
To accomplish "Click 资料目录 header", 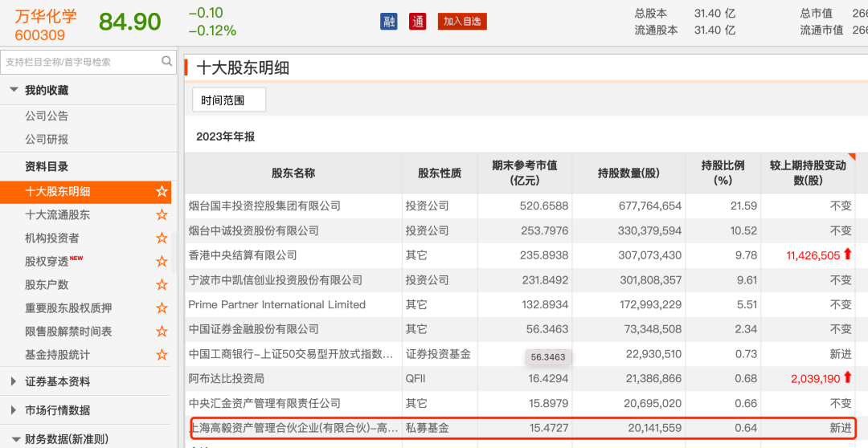I will coord(47,166).
